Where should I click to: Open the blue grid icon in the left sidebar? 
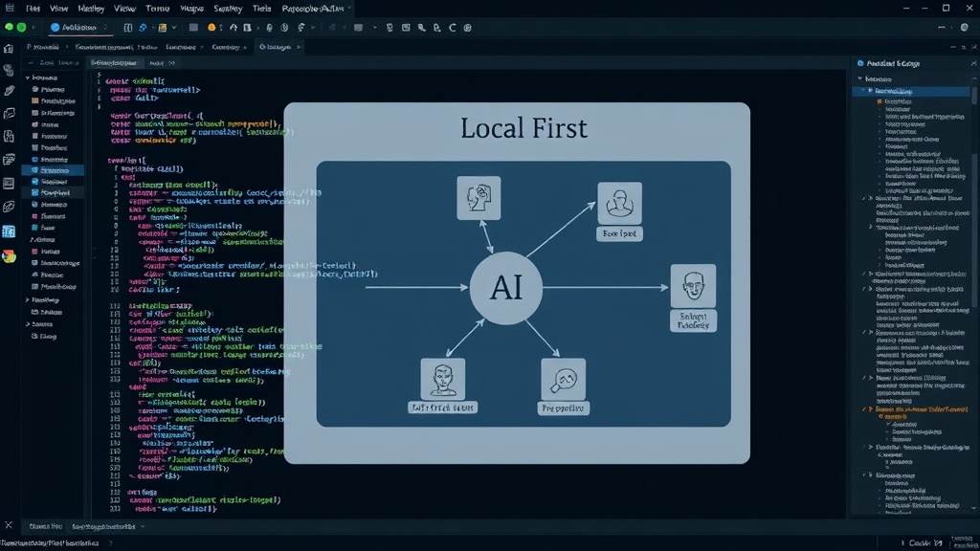pos(9,231)
